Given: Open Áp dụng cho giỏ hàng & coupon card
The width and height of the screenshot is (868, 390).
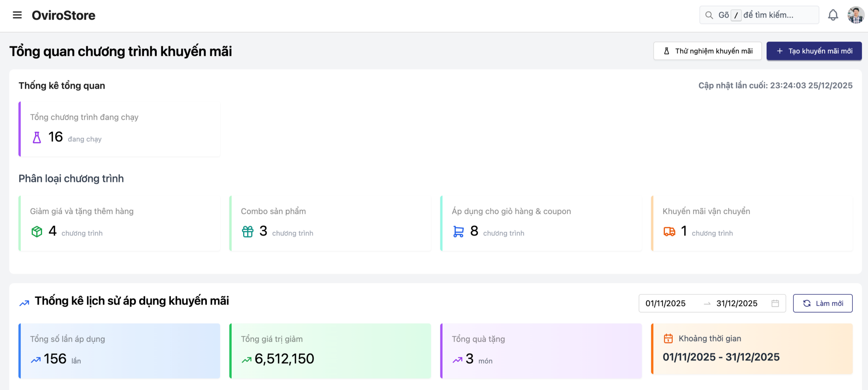Looking at the screenshot, I should pyautogui.click(x=541, y=223).
